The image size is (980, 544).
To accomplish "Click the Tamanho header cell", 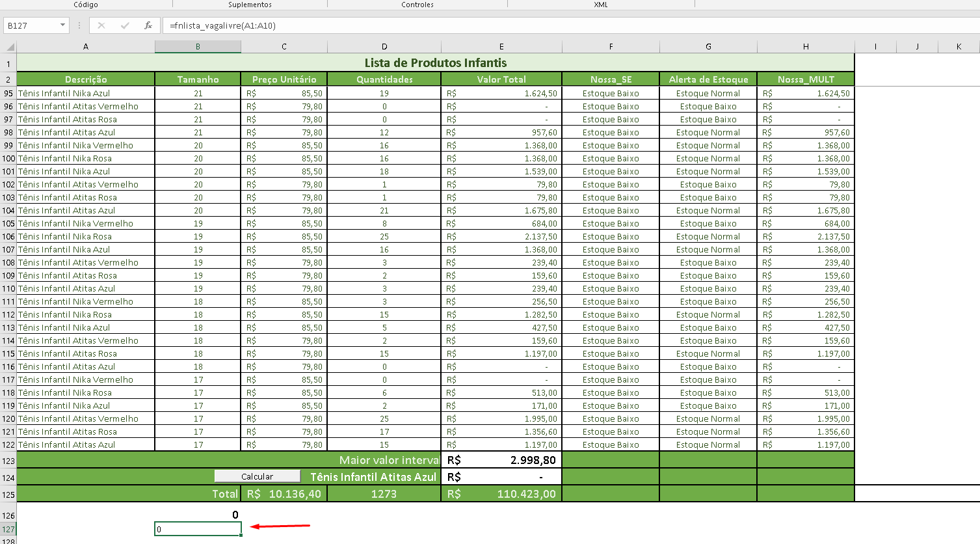I will [x=198, y=79].
